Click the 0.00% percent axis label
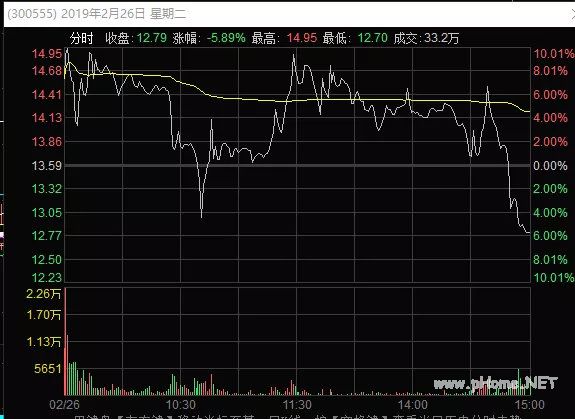 click(x=550, y=166)
